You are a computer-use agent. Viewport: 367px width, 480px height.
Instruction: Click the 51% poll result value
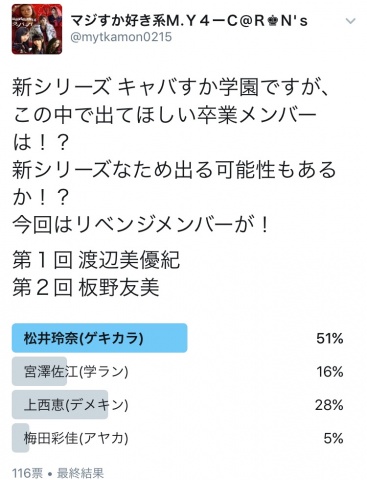(330, 338)
